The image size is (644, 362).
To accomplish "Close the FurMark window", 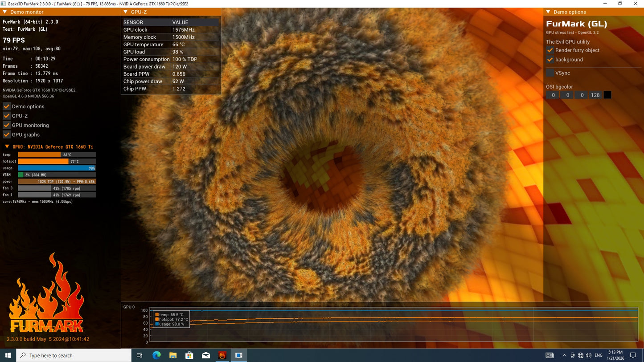I will coord(636,4).
